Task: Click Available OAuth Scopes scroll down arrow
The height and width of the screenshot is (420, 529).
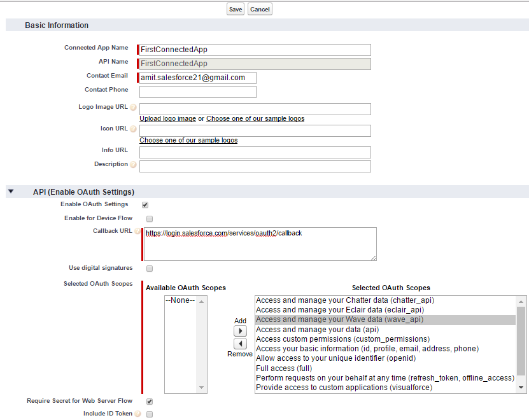Action: [x=201, y=388]
